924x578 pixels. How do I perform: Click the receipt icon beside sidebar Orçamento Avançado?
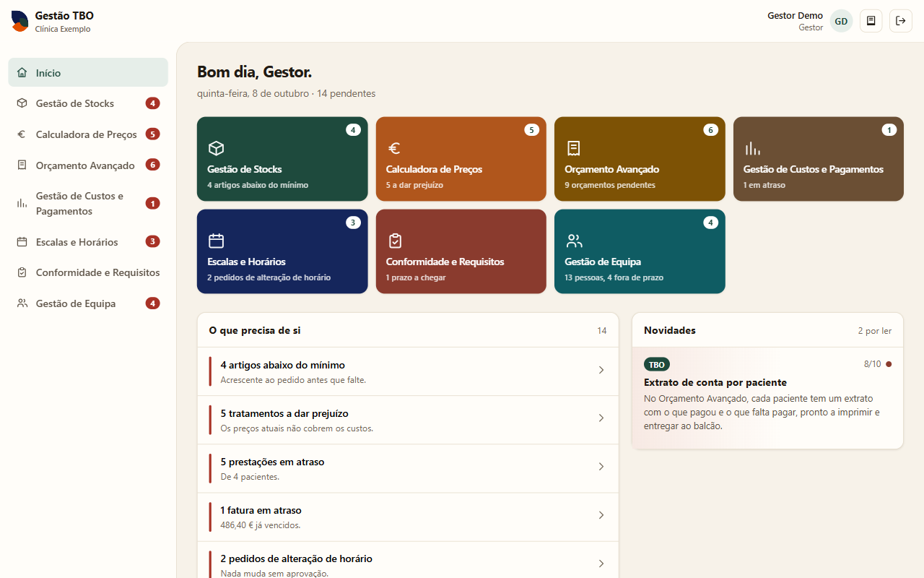tap(22, 165)
